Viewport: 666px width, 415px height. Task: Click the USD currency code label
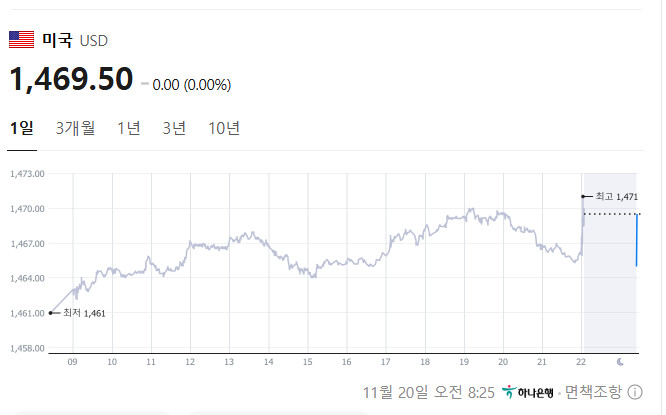click(93, 41)
